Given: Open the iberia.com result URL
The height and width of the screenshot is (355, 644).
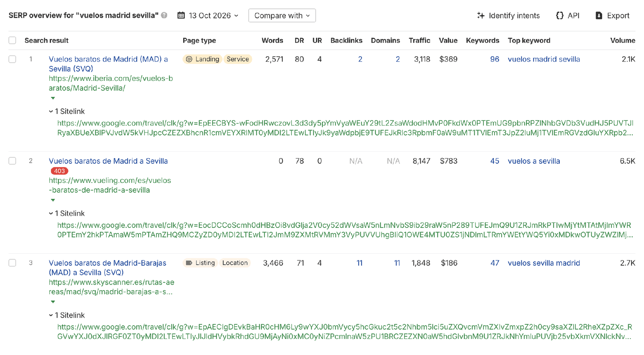Looking at the screenshot, I should (111, 83).
